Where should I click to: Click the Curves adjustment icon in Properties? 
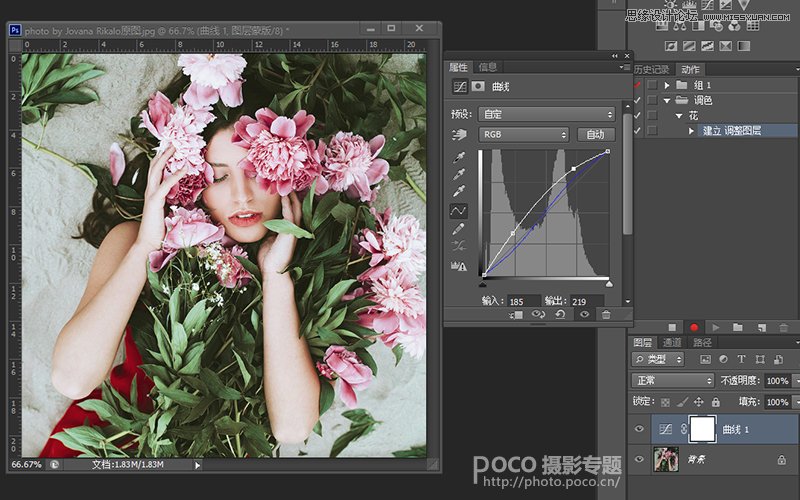click(x=460, y=86)
